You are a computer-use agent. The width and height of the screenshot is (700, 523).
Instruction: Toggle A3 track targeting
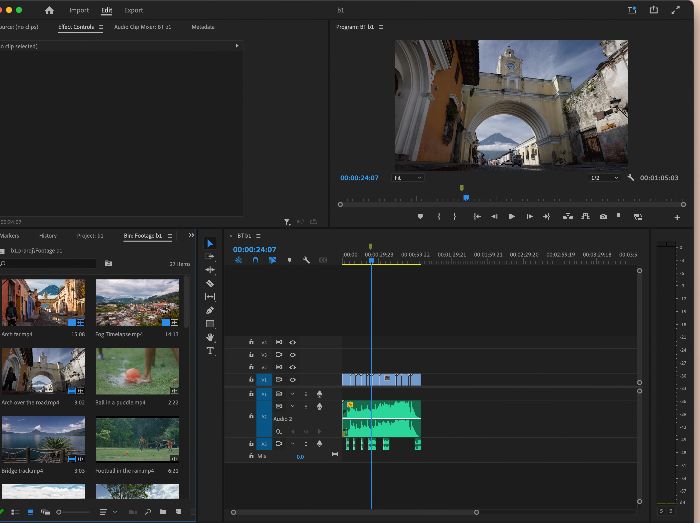[264, 444]
